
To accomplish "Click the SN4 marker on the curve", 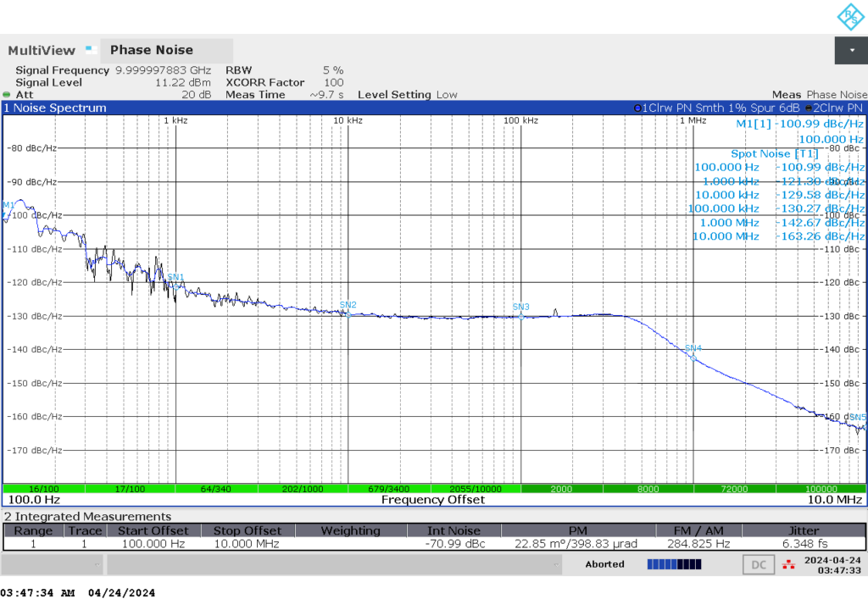I will tap(693, 356).
